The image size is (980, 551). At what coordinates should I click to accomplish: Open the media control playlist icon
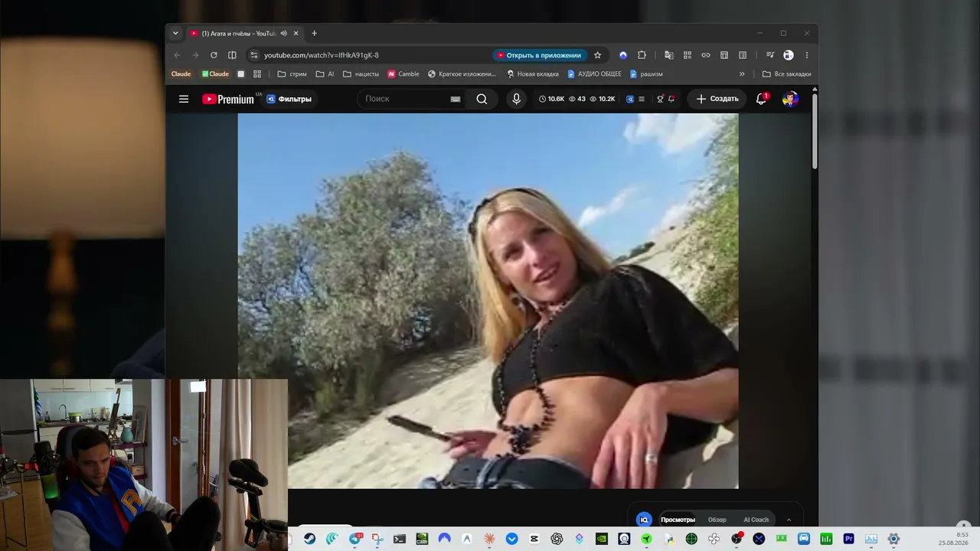click(770, 55)
